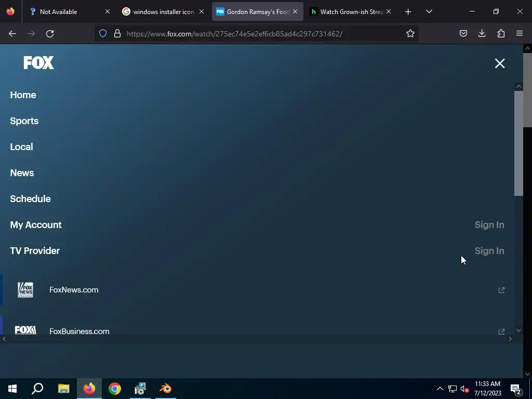The image size is (532, 399).
Task: Sign In to TV Provider
Action: (x=489, y=251)
